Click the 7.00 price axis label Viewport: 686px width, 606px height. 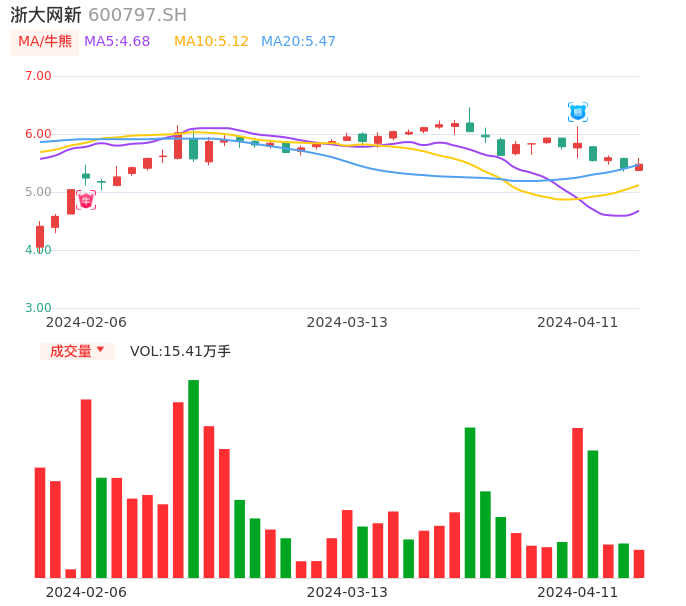coord(38,76)
